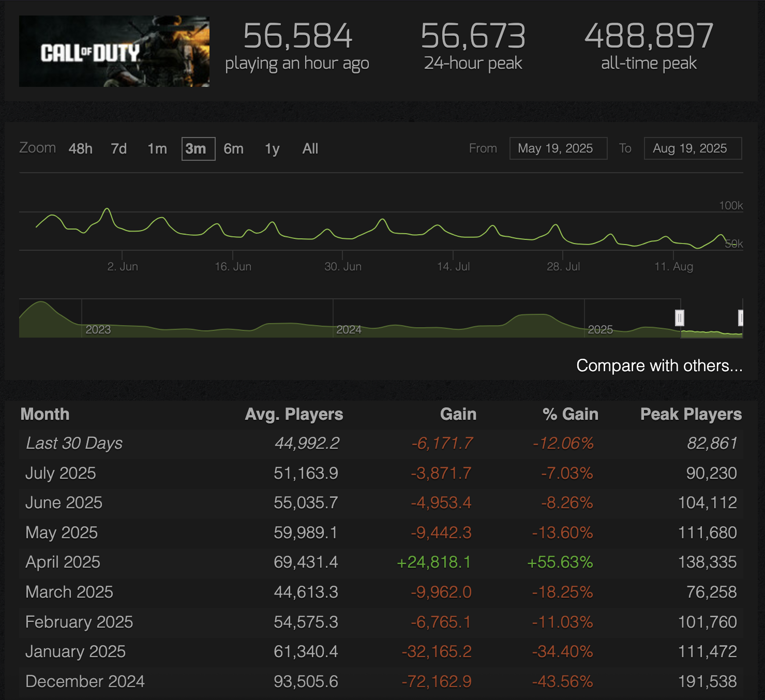Click the percent gain value -18.25%
This screenshot has width=765, height=700.
pos(563,592)
